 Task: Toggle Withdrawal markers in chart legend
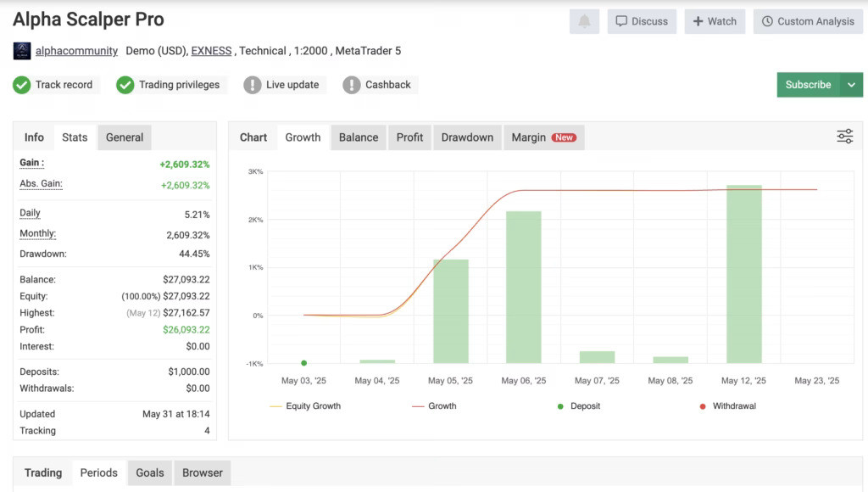pyautogui.click(x=727, y=406)
